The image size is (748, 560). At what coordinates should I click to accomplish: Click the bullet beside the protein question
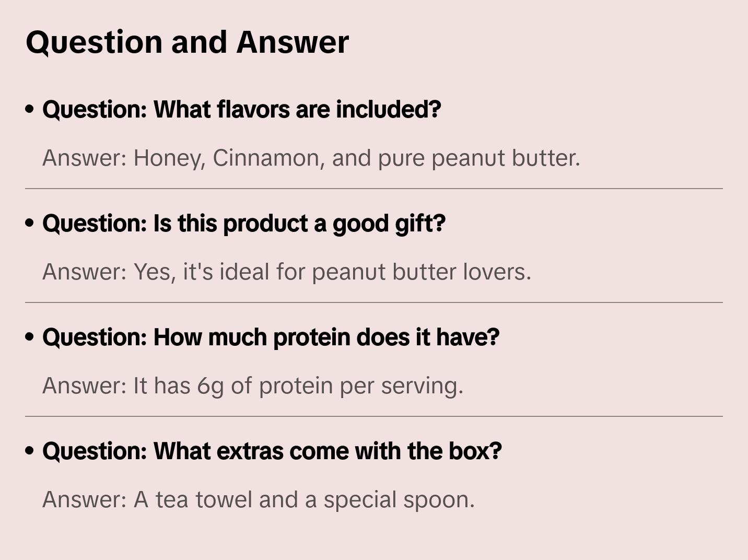tap(30, 337)
